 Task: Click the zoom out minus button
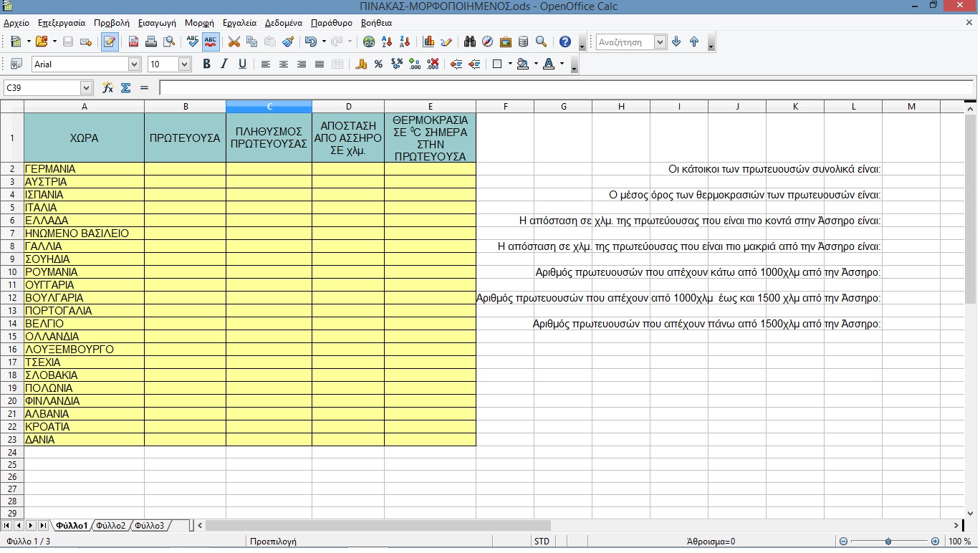pyautogui.click(x=843, y=542)
